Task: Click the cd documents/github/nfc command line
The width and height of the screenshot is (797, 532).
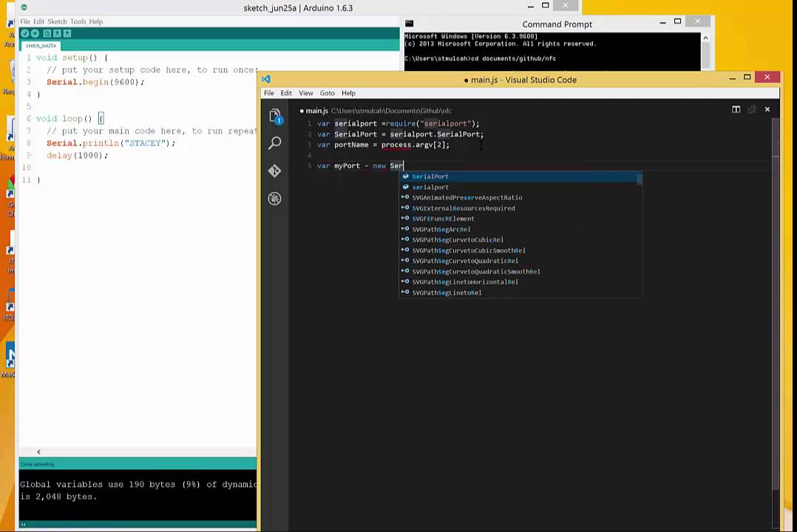Action: coord(481,58)
